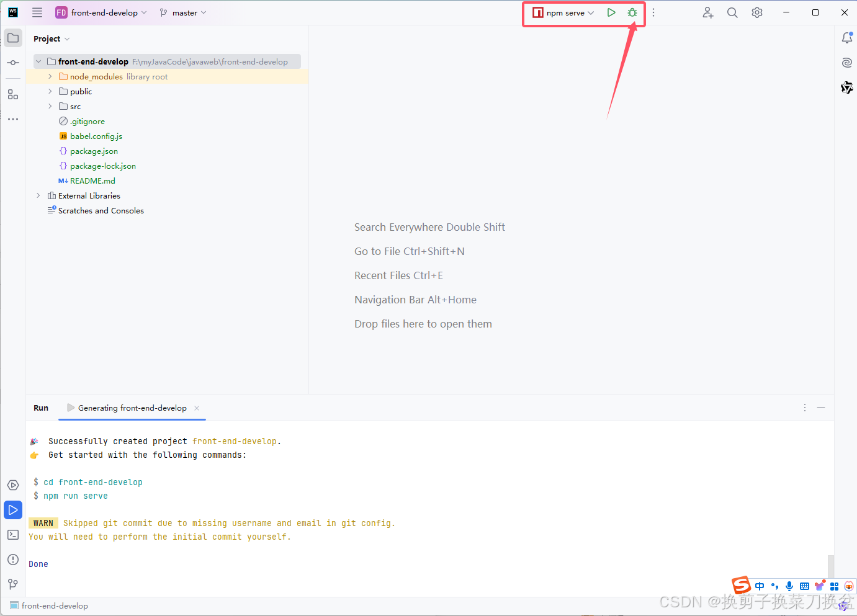Screen dimensions: 857x616
Task: Toggle the Project tool window
Action: (x=13, y=38)
